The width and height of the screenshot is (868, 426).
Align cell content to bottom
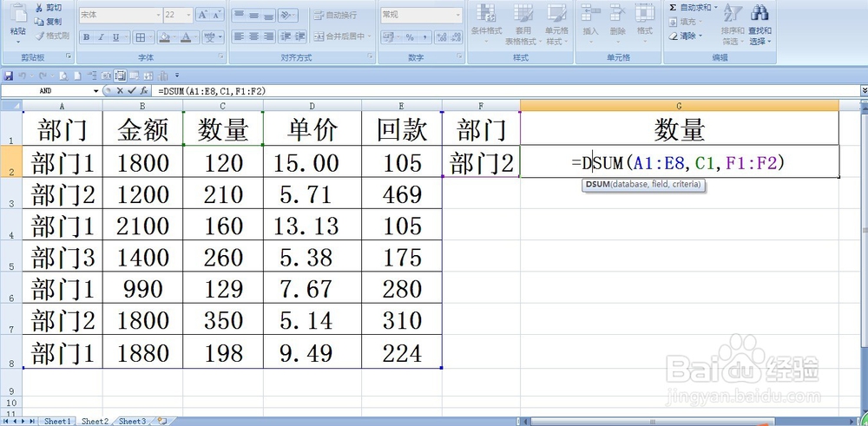[x=268, y=15]
